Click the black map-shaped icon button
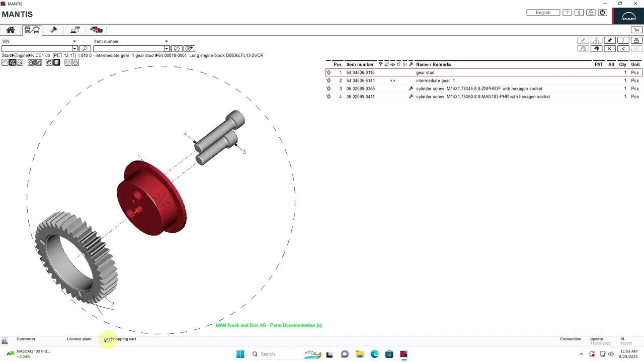The width and height of the screenshot is (644, 362). 596,49
